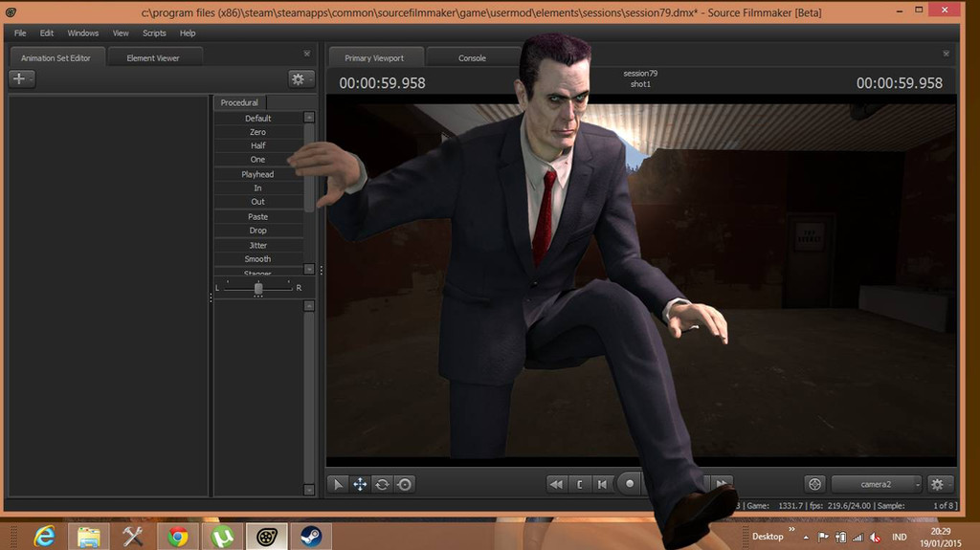The width and height of the screenshot is (980, 550).
Task: Rewind playback with double-arrow button
Action: point(556,484)
